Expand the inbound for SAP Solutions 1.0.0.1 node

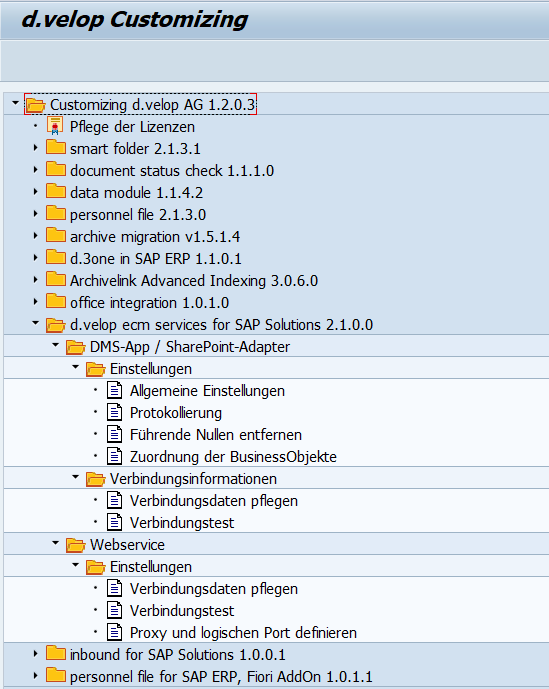36,653
